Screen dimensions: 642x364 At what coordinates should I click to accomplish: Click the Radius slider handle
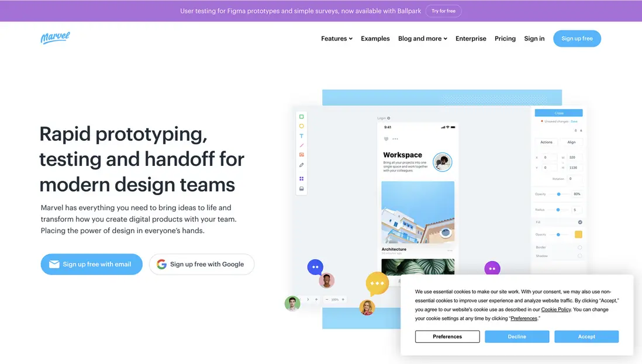[x=558, y=210]
